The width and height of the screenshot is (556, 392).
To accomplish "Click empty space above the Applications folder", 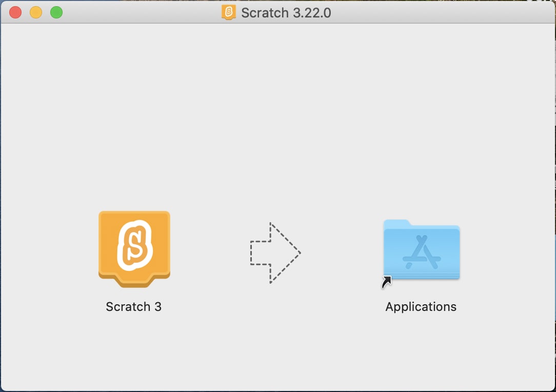I will click(421, 128).
